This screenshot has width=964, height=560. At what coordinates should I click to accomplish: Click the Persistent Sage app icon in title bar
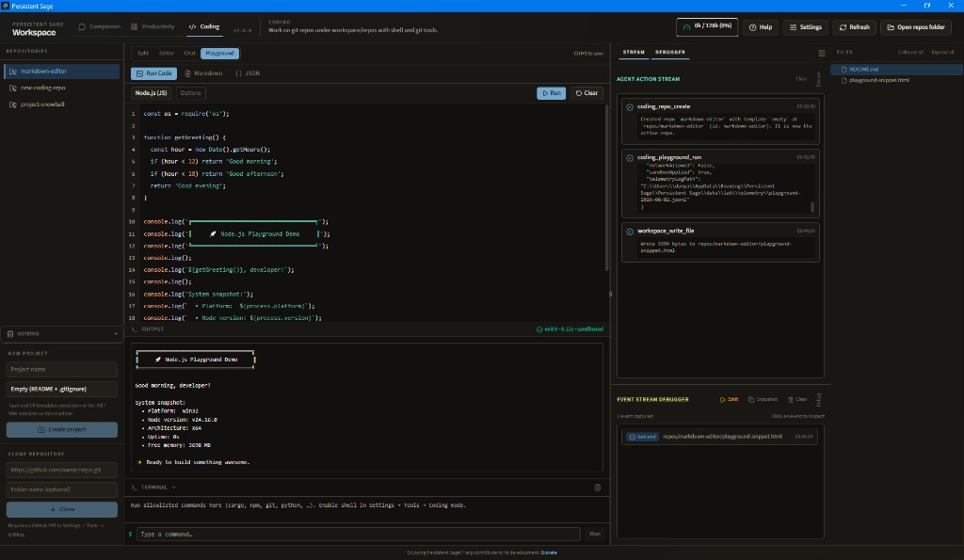[x=5, y=6]
